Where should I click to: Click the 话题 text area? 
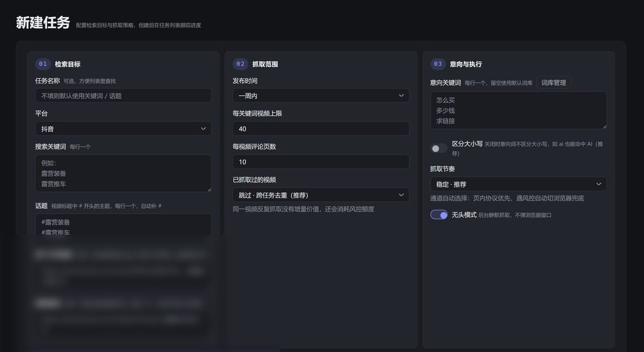click(x=123, y=225)
